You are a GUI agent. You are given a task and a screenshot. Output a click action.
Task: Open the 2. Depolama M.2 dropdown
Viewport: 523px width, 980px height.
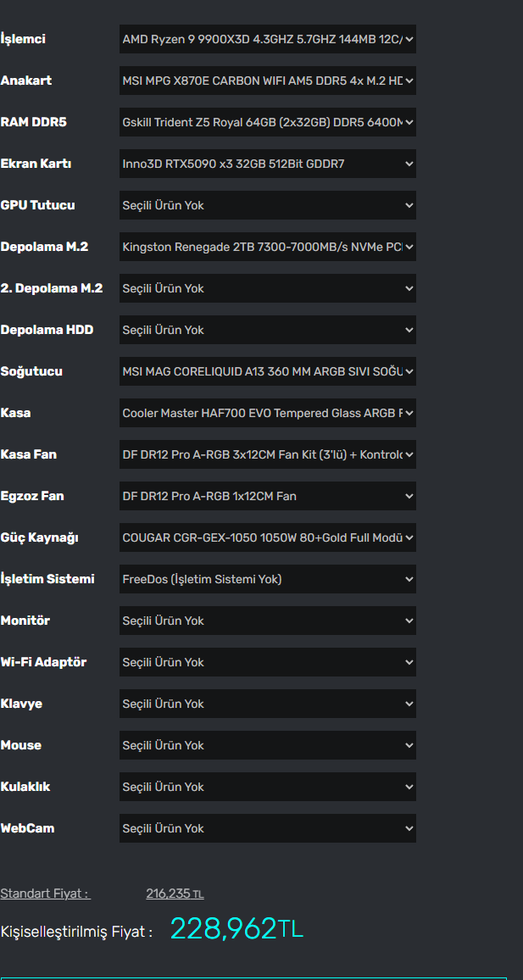point(267,288)
